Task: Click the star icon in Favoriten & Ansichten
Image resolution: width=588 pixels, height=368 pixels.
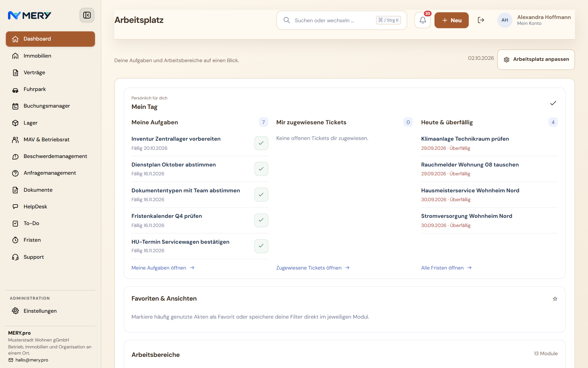Action: point(555,299)
